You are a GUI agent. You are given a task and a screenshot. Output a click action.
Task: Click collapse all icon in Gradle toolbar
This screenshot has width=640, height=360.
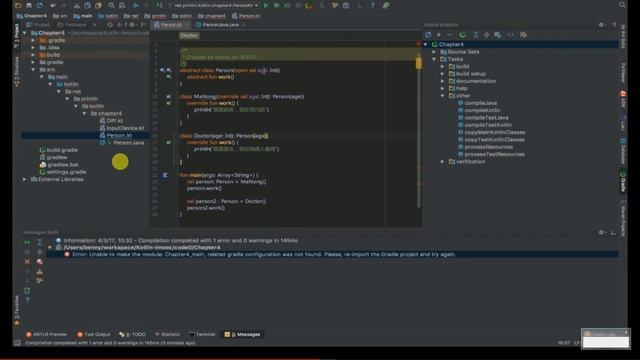(x=487, y=35)
